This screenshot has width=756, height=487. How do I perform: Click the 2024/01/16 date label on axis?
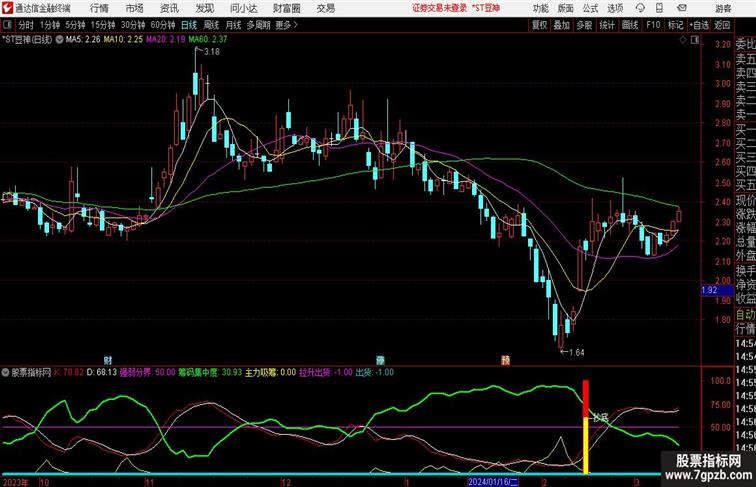pyautogui.click(x=493, y=482)
